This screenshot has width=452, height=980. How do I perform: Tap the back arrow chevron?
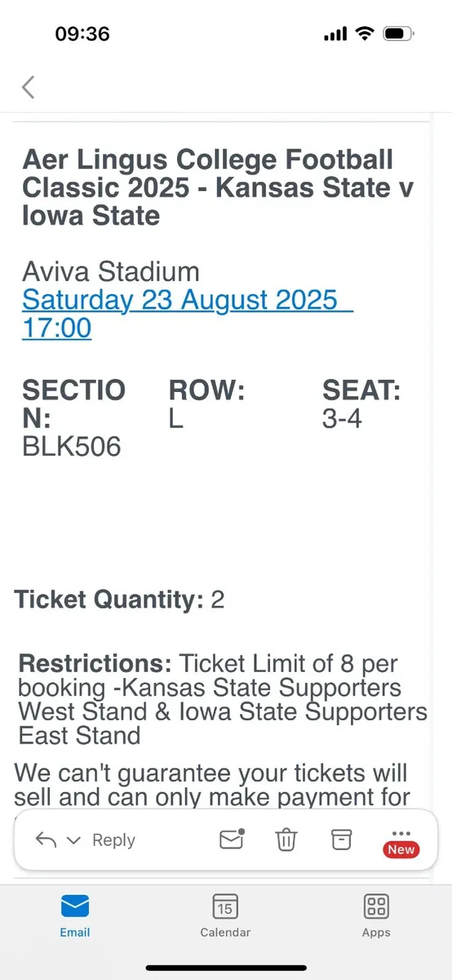[x=29, y=87]
